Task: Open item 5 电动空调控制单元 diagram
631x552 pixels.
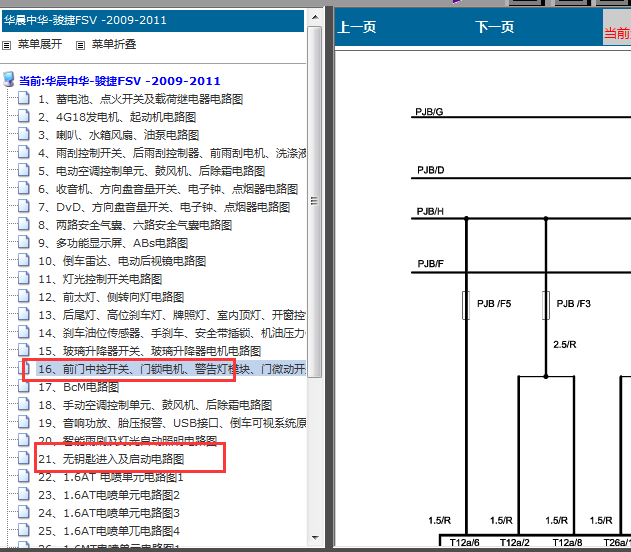Action: click(x=152, y=171)
